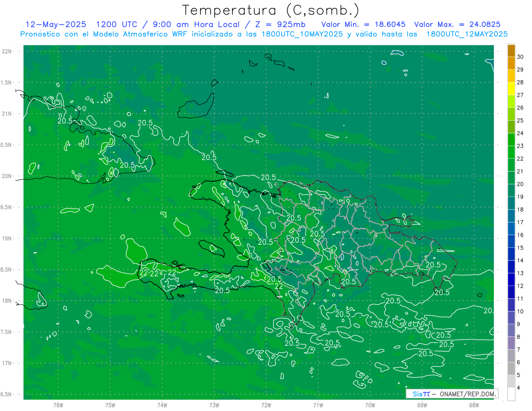Click the "71W" longitude label
532x411 pixels.
coord(318,405)
